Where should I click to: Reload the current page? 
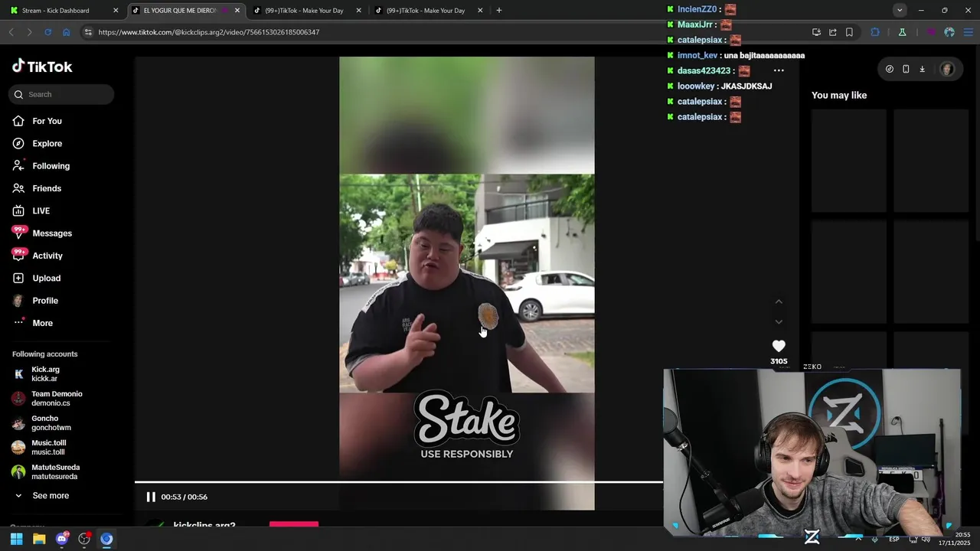pos(47,32)
